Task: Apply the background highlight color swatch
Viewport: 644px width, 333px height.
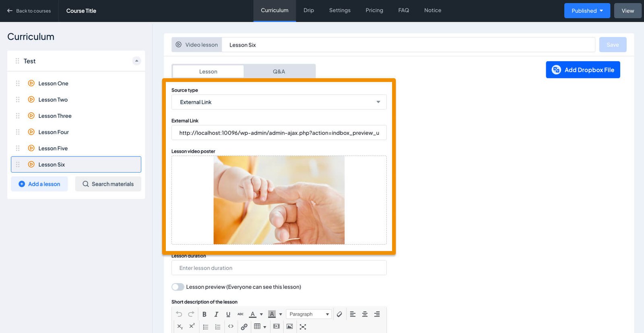Action: (272, 314)
